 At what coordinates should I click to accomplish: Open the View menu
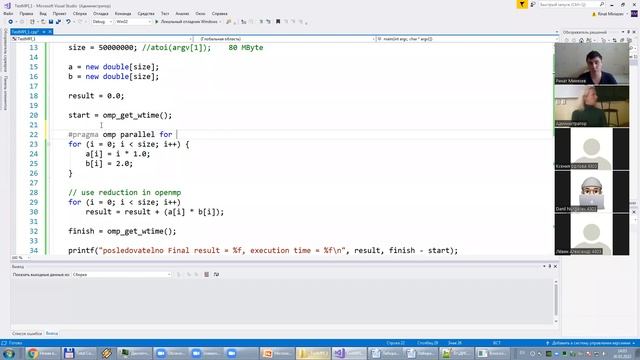[43, 13]
